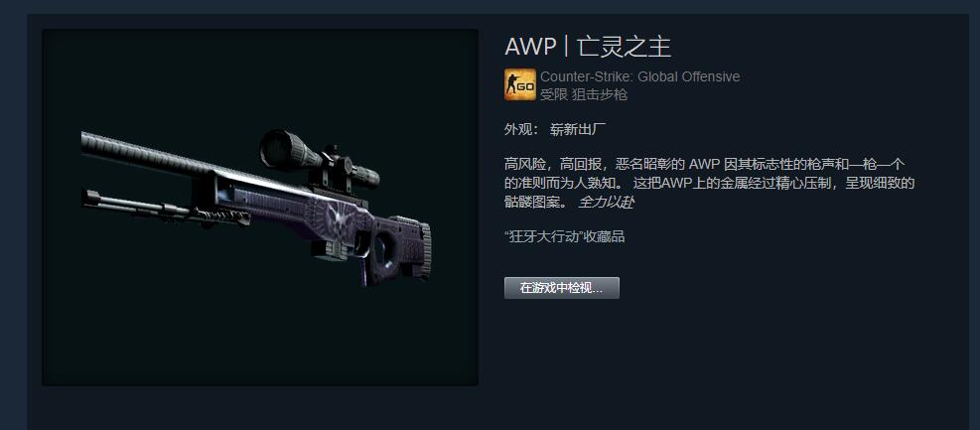Click the rifle's rear stock butt pad
980x430 pixels.
click(x=423, y=247)
